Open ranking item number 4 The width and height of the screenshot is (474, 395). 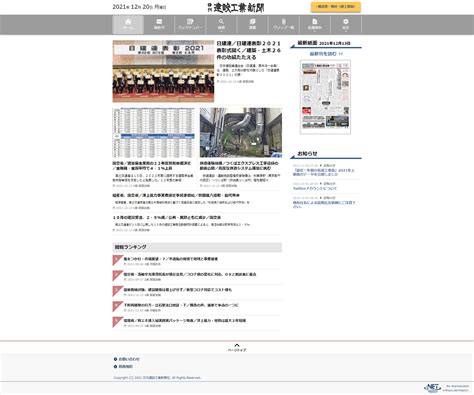click(181, 305)
